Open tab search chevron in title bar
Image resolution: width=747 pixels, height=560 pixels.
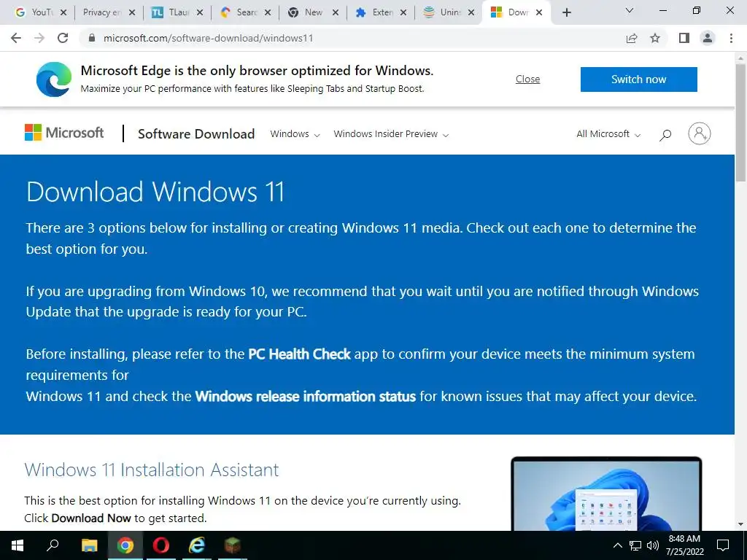[x=630, y=10]
